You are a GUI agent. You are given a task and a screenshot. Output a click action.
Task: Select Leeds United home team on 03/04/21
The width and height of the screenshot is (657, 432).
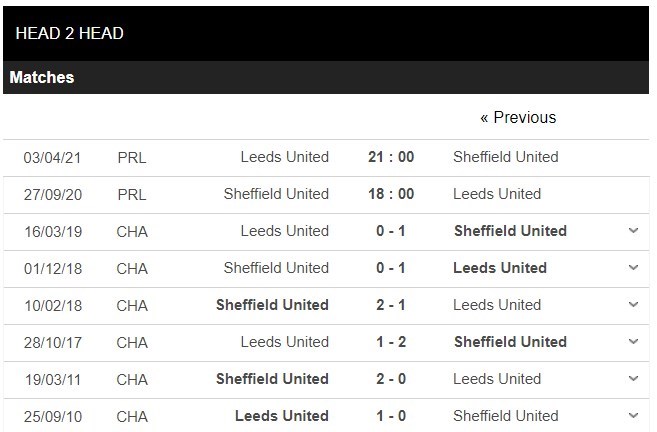click(x=285, y=157)
